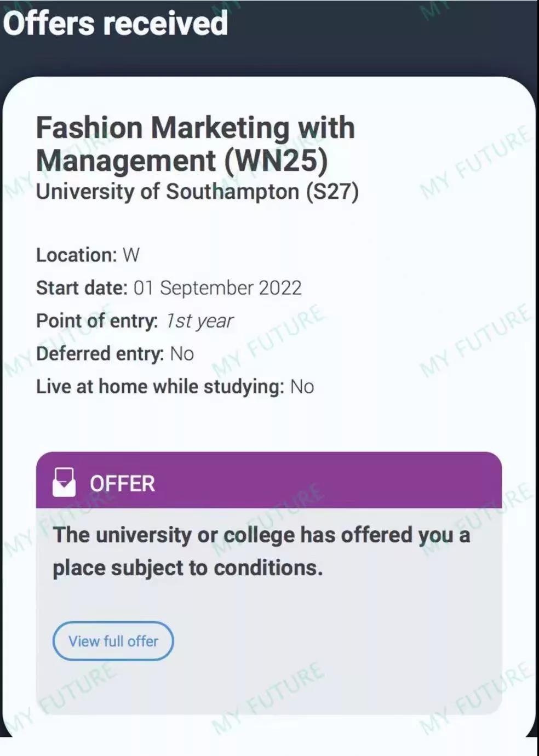This screenshot has width=539, height=756.
Task: Click the offer envelope icon
Action: pyautogui.click(x=64, y=482)
